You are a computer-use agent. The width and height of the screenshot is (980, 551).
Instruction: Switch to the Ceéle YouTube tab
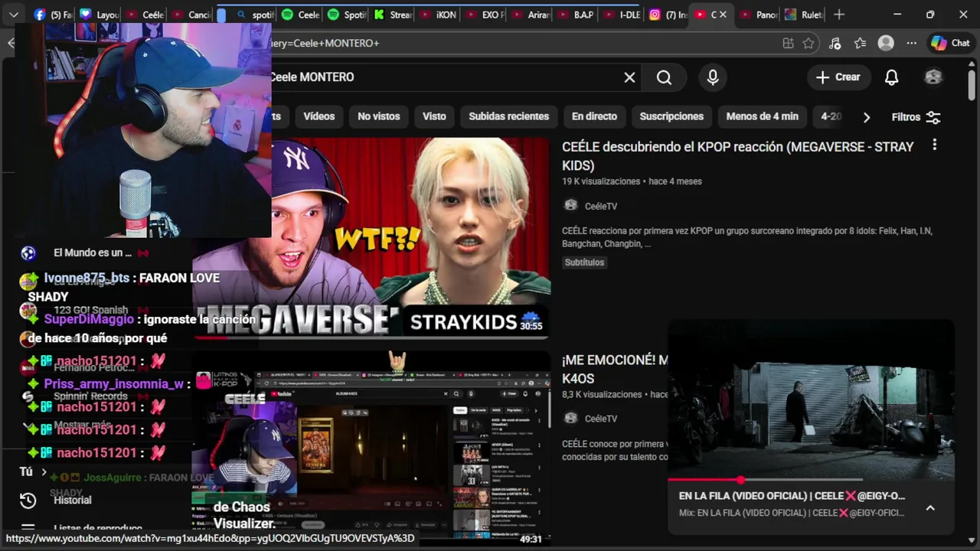[144, 15]
